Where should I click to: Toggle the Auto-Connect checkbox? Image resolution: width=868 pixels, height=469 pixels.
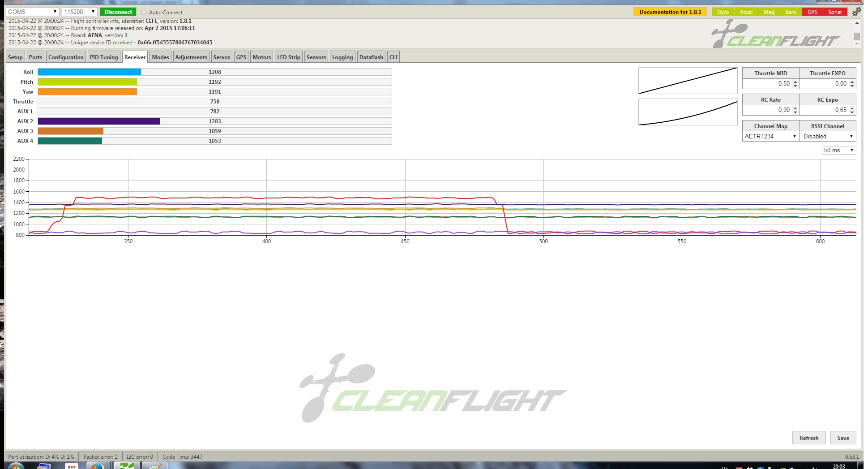pos(144,12)
